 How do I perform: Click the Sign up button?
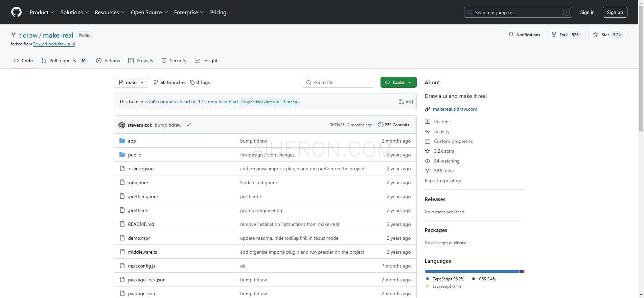coord(615,12)
